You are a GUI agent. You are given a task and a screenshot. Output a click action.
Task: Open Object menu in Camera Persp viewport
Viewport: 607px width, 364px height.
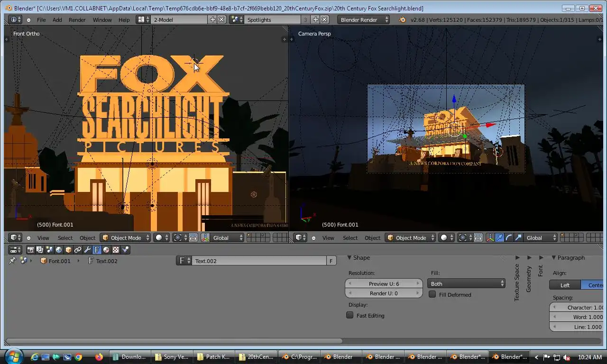click(x=372, y=238)
